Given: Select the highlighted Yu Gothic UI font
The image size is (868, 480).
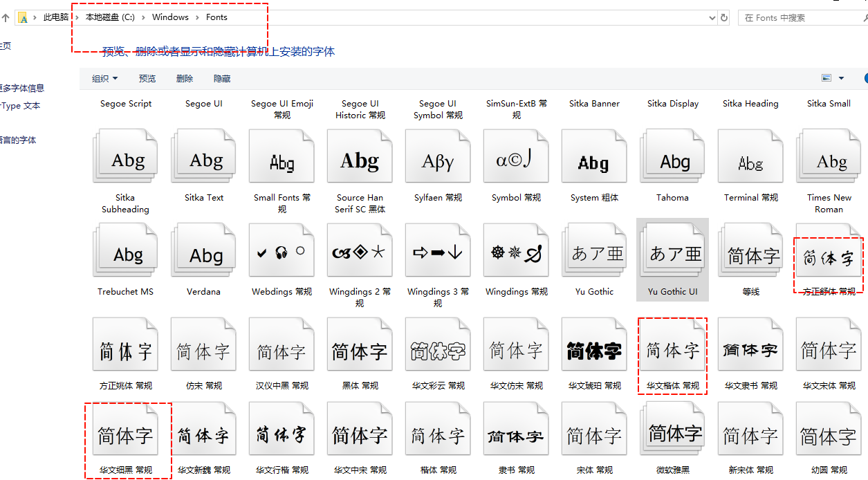Looking at the screenshot, I should [672, 259].
